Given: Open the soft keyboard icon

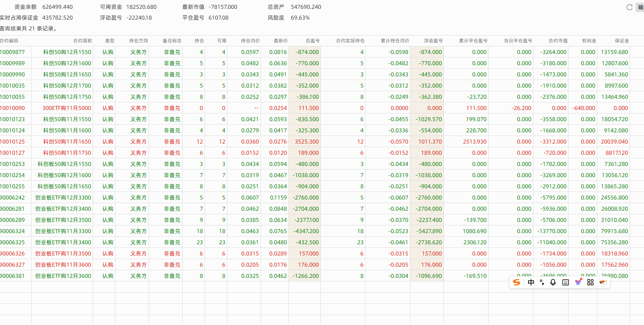Looking at the screenshot, I should (565, 282).
